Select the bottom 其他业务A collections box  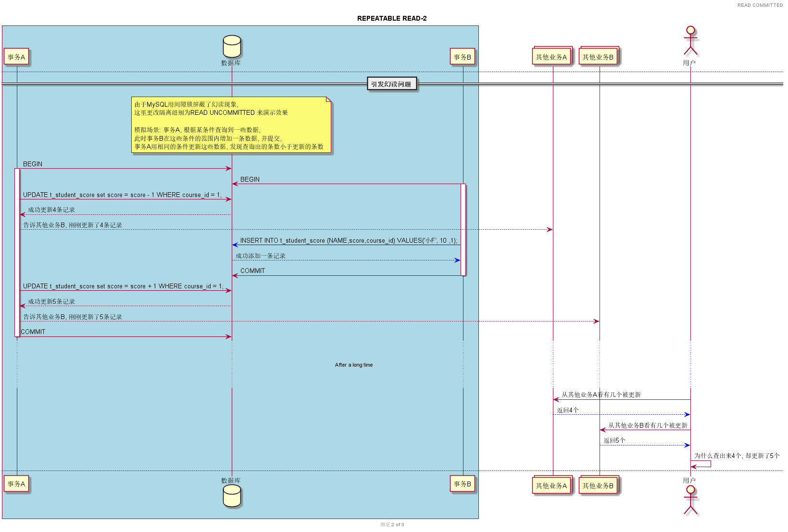pyautogui.click(x=552, y=485)
